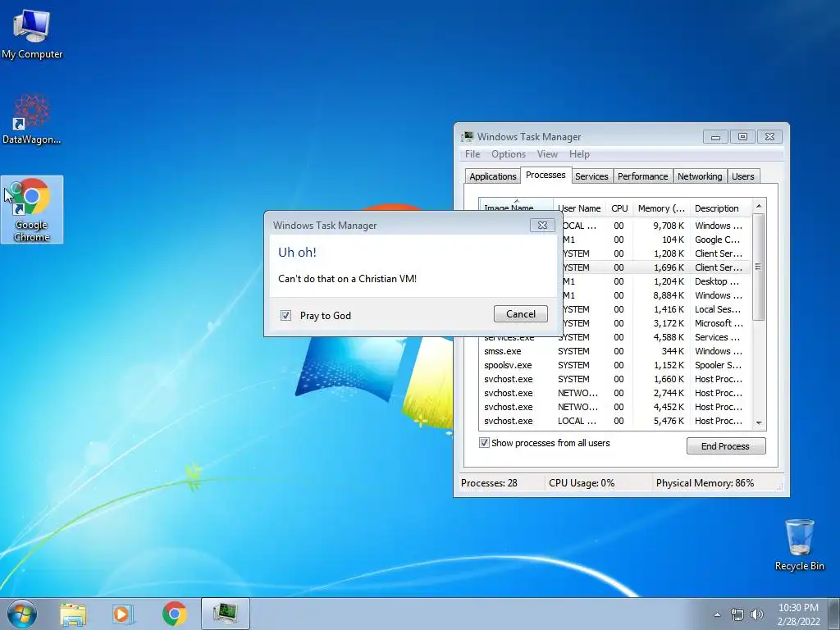
Task: Switch to the Users tab
Action: click(743, 176)
